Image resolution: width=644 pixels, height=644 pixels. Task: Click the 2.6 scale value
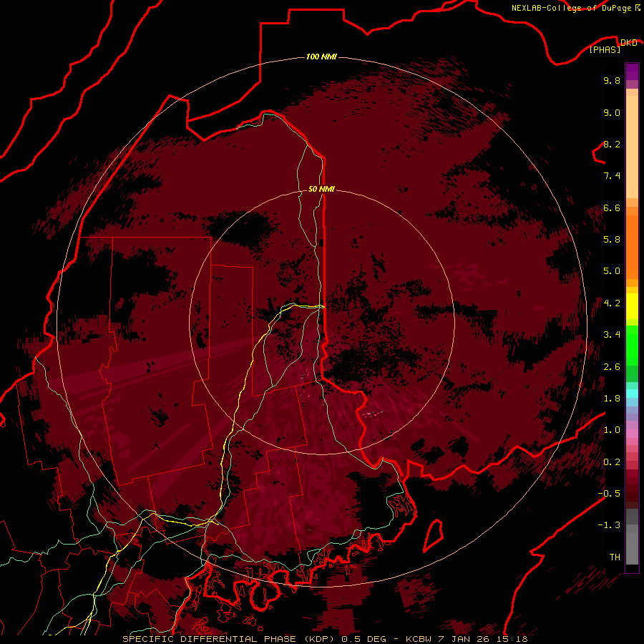(x=612, y=367)
